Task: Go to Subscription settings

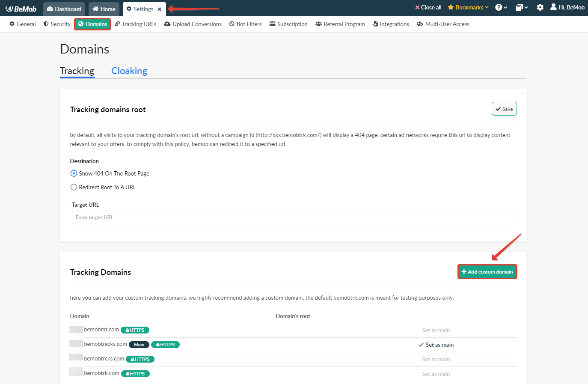Action: click(x=288, y=24)
